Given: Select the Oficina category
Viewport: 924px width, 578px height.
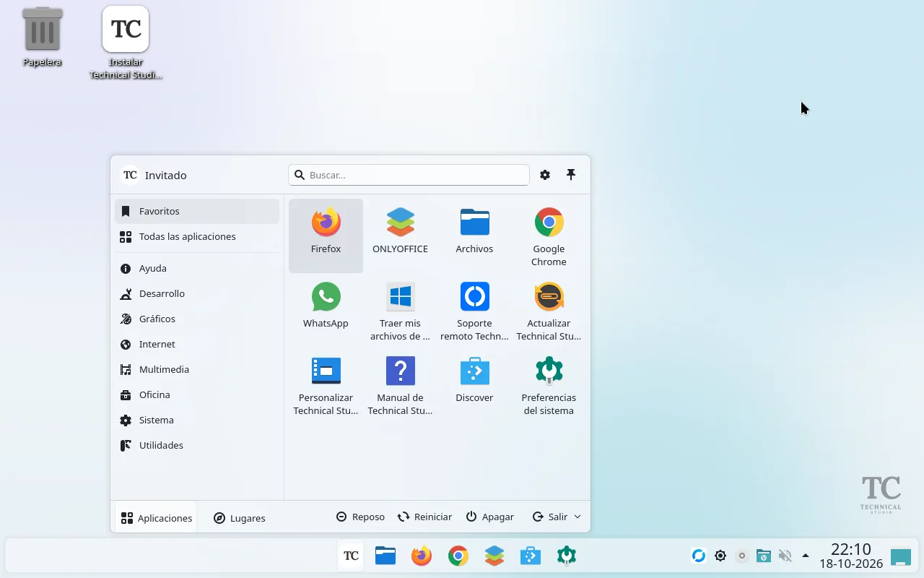Looking at the screenshot, I should click(x=197, y=394).
